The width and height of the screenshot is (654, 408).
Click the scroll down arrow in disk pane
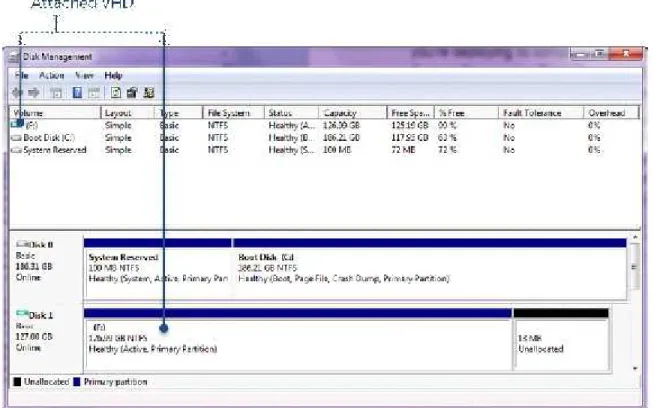click(635, 368)
